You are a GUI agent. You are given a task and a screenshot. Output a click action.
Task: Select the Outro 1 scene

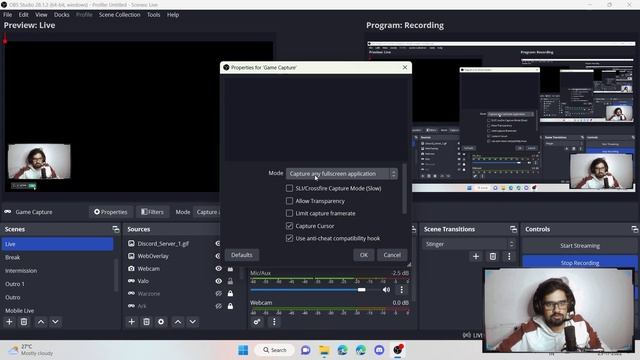pos(58,284)
